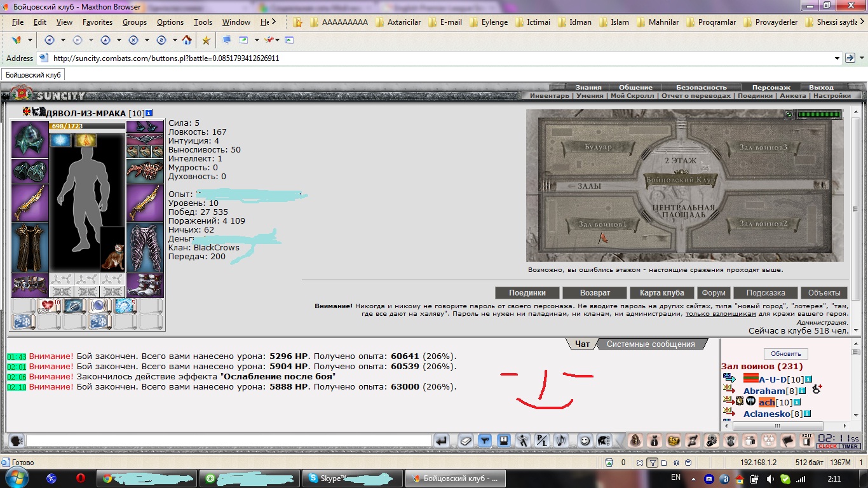Open the File menu
This screenshot has height=488, width=868.
pyautogui.click(x=18, y=22)
